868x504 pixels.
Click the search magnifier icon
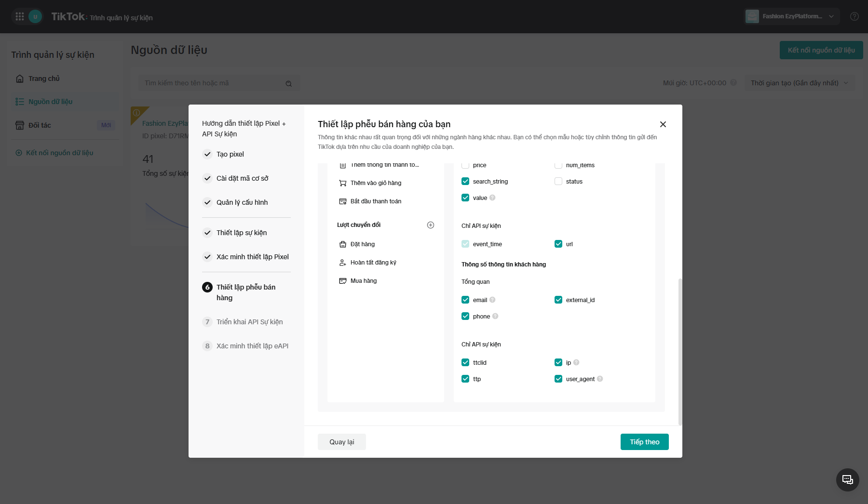point(288,83)
